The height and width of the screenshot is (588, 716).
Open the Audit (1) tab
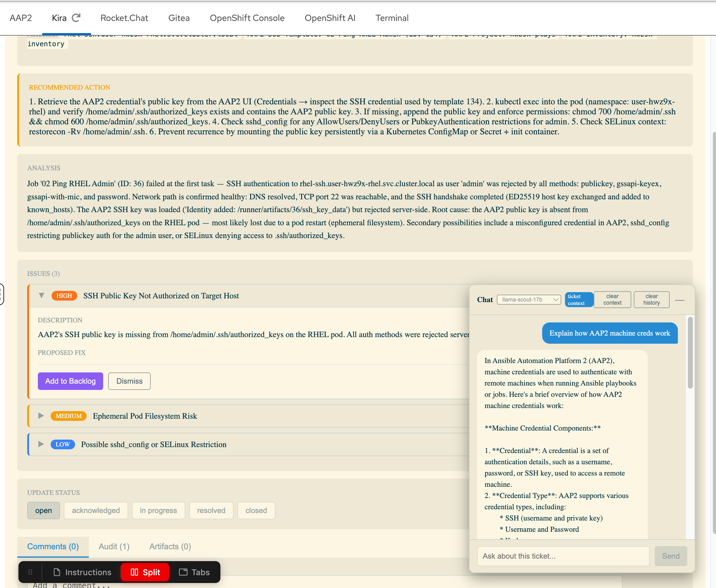pyautogui.click(x=114, y=546)
